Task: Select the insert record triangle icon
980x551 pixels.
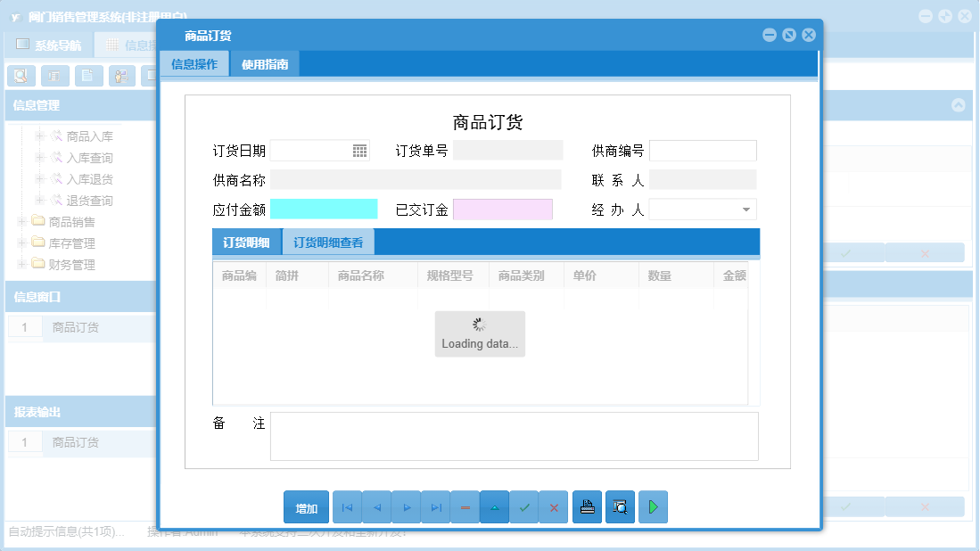Action: click(494, 506)
